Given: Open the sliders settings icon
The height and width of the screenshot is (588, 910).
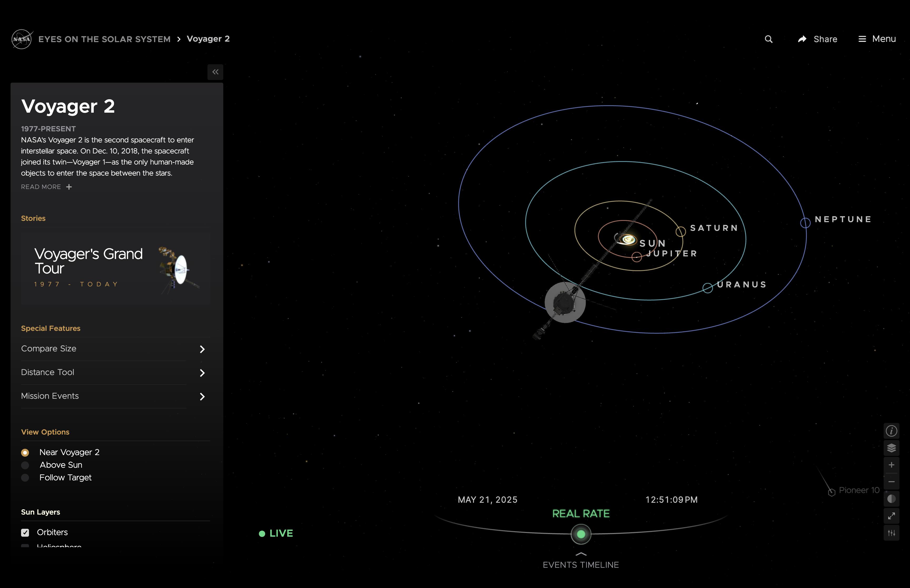Looking at the screenshot, I should pyautogui.click(x=891, y=533).
